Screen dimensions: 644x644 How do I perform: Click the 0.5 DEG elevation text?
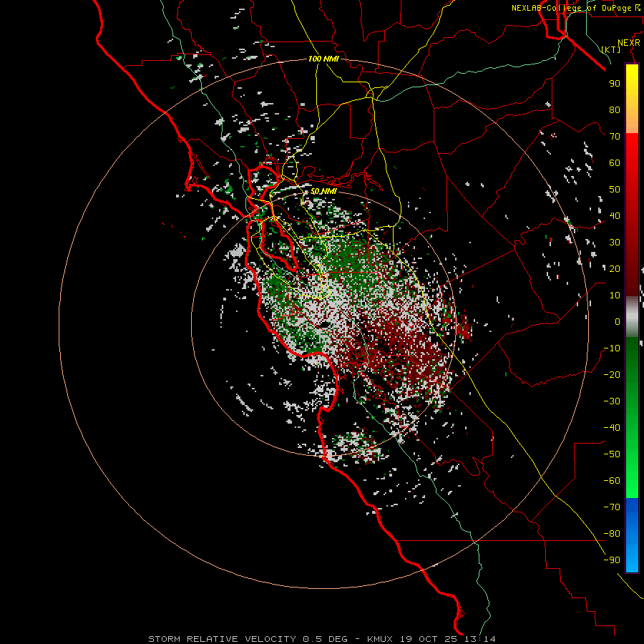(326, 639)
